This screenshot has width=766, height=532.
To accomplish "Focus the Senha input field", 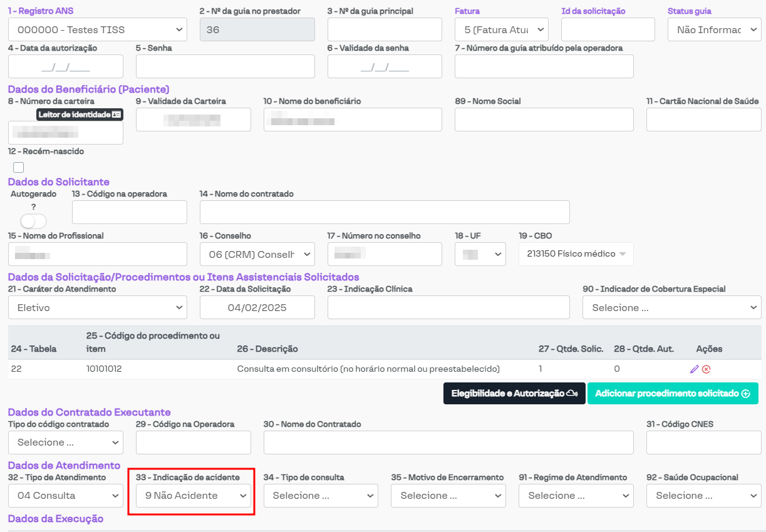I will pyautogui.click(x=225, y=66).
